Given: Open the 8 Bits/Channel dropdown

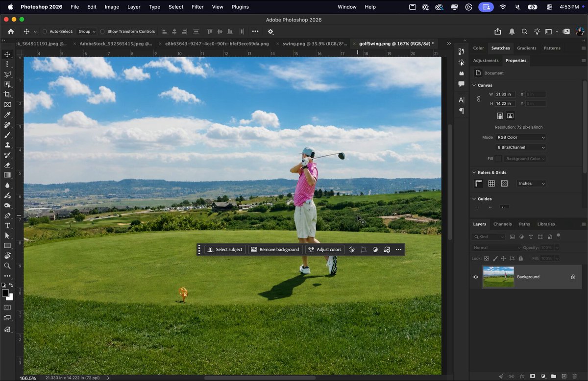Looking at the screenshot, I should (x=520, y=147).
